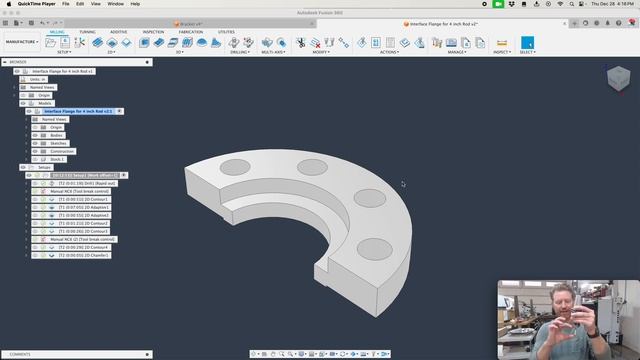Toggle radio dot beside the Setup1 row
This screenshot has width=640, height=360.
[124, 175]
